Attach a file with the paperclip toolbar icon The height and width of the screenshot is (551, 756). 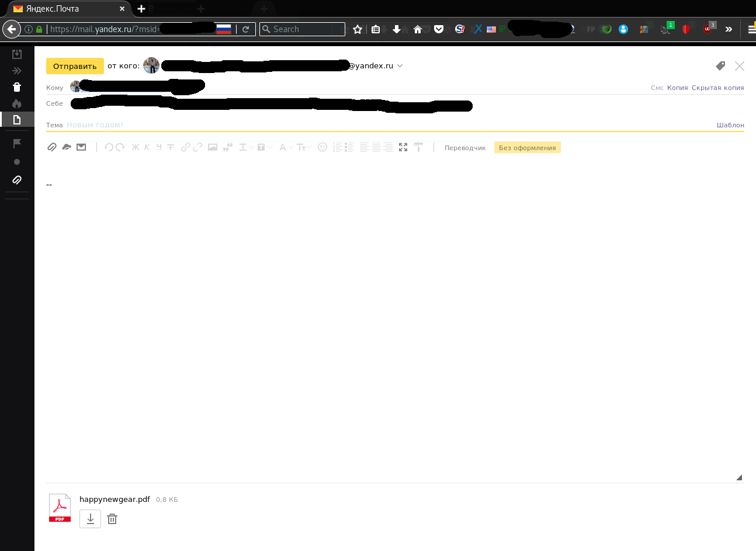click(x=52, y=147)
